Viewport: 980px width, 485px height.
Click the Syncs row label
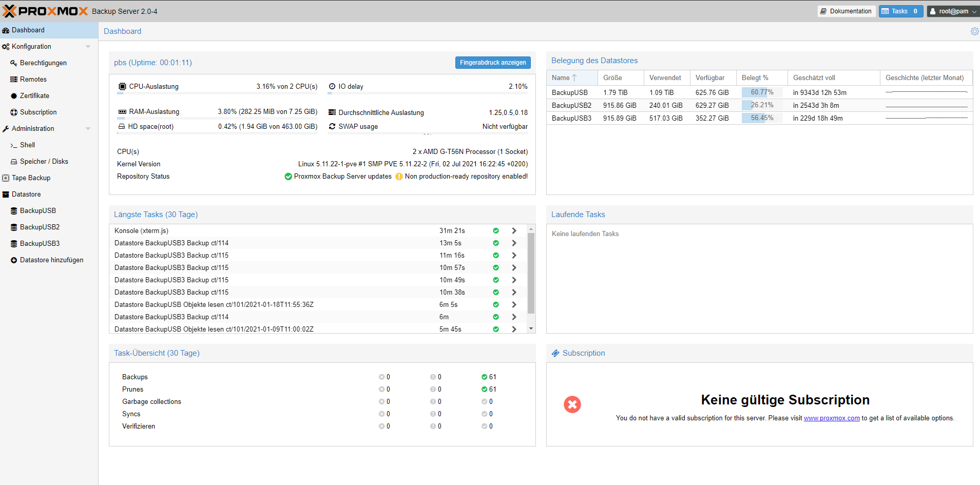[131, 414]
